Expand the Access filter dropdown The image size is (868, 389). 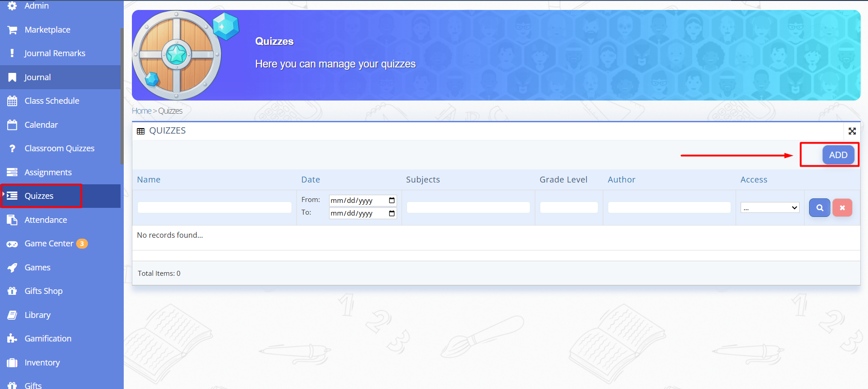point(770,207)
